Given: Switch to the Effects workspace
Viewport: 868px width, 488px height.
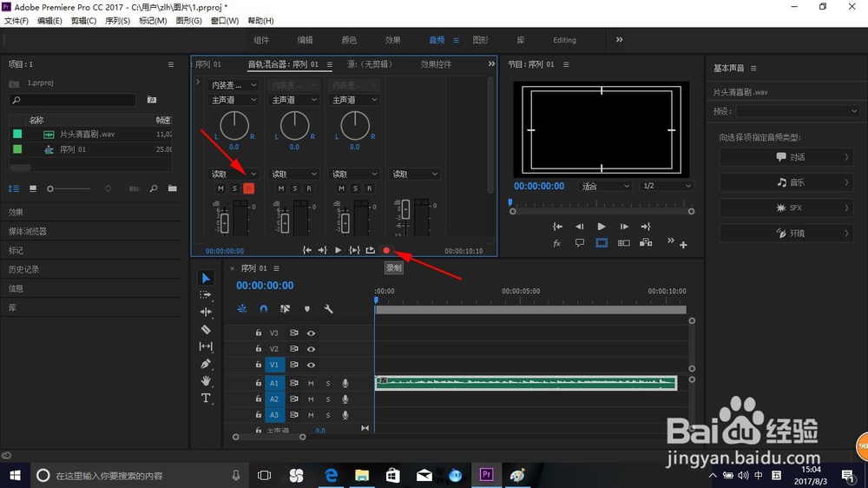Looking at the screenshot, I should pos(392,40).
